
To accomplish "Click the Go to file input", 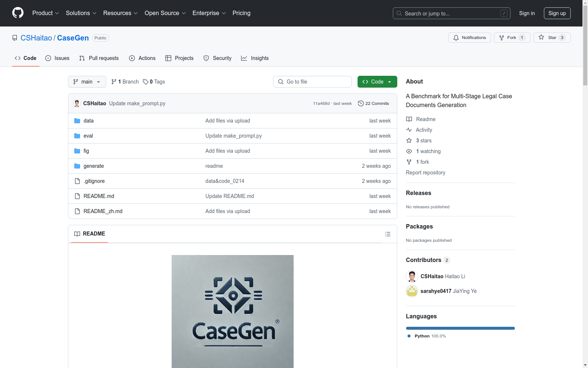I will [x=312, y=82].
